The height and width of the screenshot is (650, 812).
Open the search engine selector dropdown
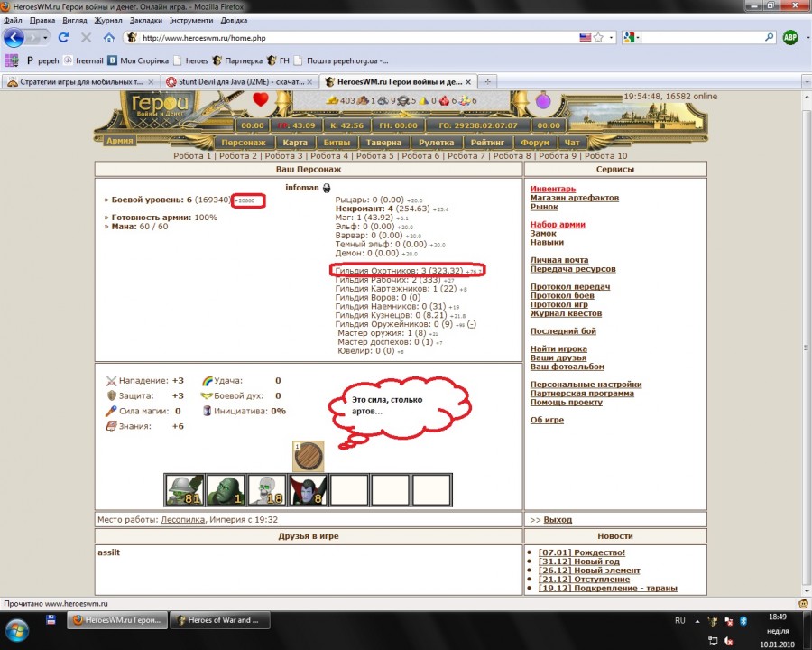(632, 37)
